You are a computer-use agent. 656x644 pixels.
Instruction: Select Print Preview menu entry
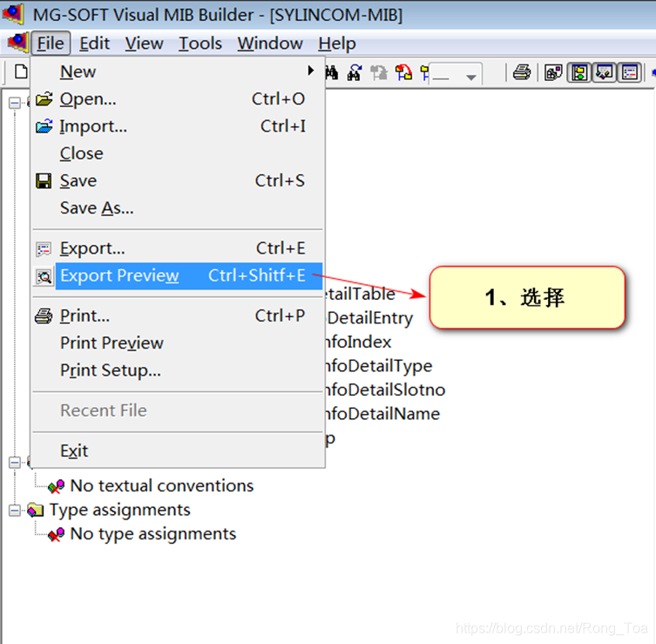(179, 343)
